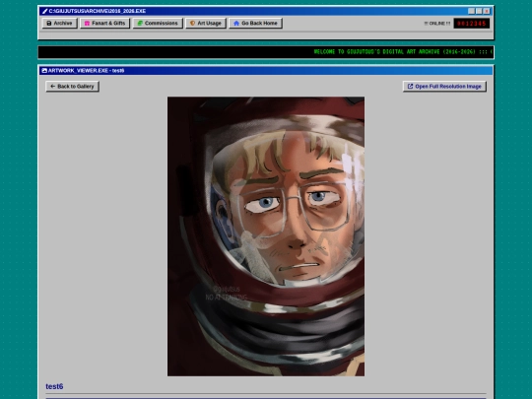Click the disk icon on Archive button
Image resolution: width=532 pixels, height=399 pixels.
click(49, 23)
